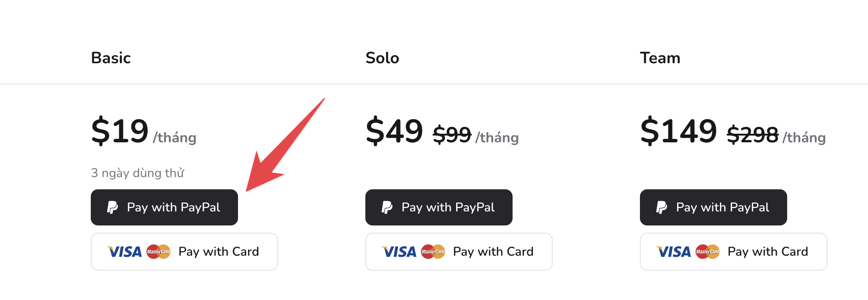Screen dimensions: 868x300
Task: Choose Pay with PayPal for the Solo plan
Action: 439,207
